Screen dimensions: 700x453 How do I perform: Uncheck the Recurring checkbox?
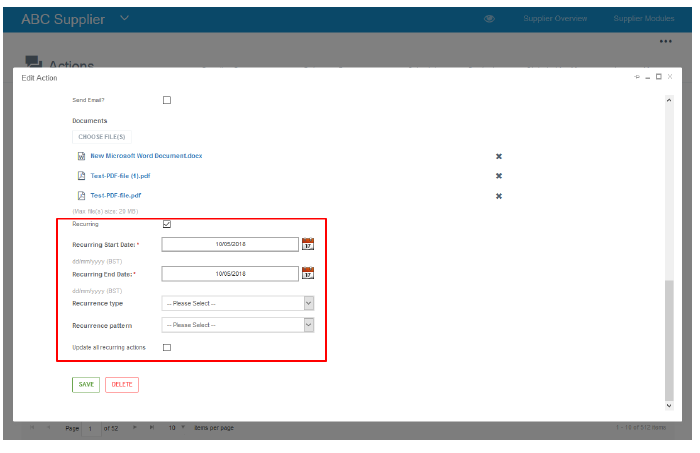click(x=167, y=224)
